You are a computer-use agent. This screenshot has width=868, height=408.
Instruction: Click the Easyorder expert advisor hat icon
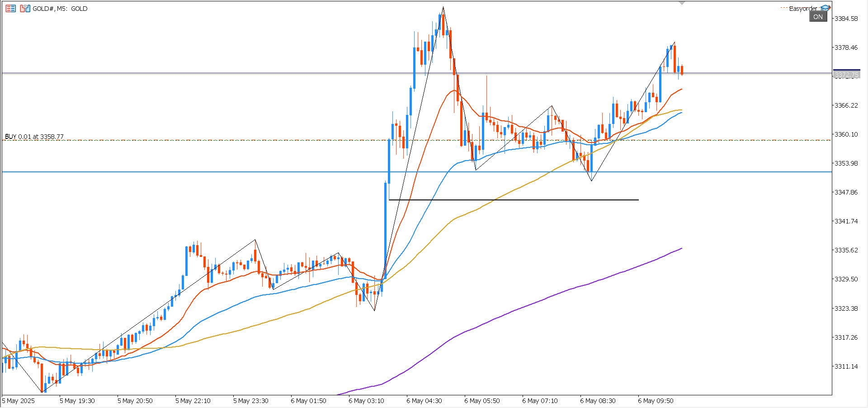click(x=826, y=8)
